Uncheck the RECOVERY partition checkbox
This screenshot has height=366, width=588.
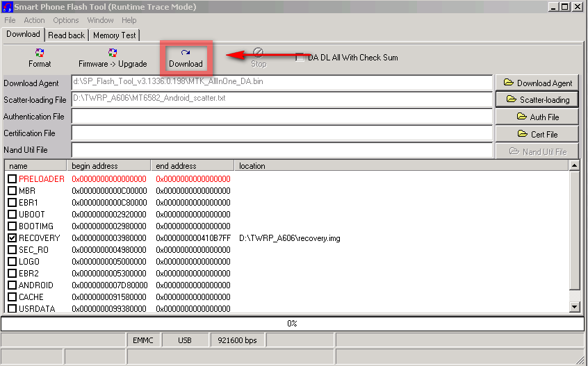13,238
